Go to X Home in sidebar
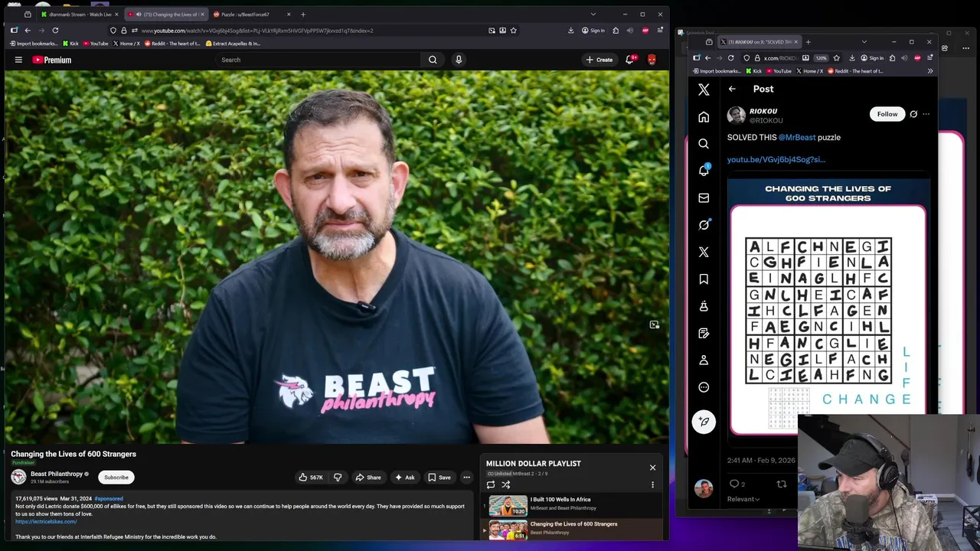 (704, 117)
